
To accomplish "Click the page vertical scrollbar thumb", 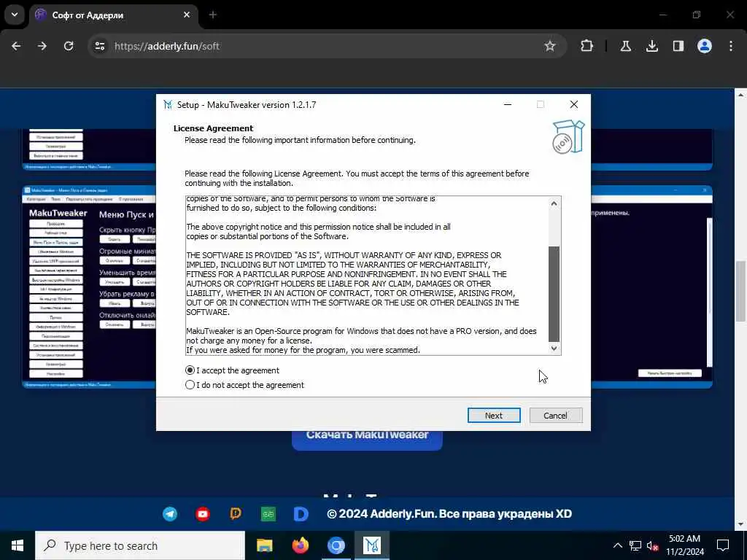I will [x=740, y=292].
